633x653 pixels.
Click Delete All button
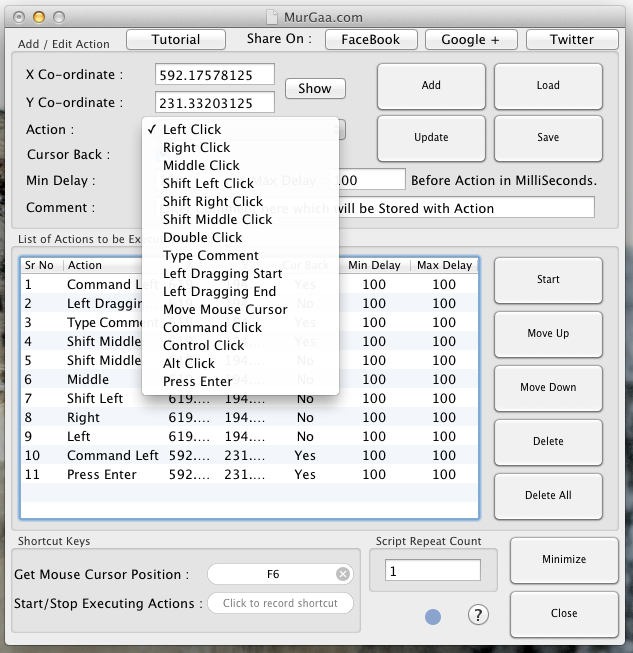point(548,496)
